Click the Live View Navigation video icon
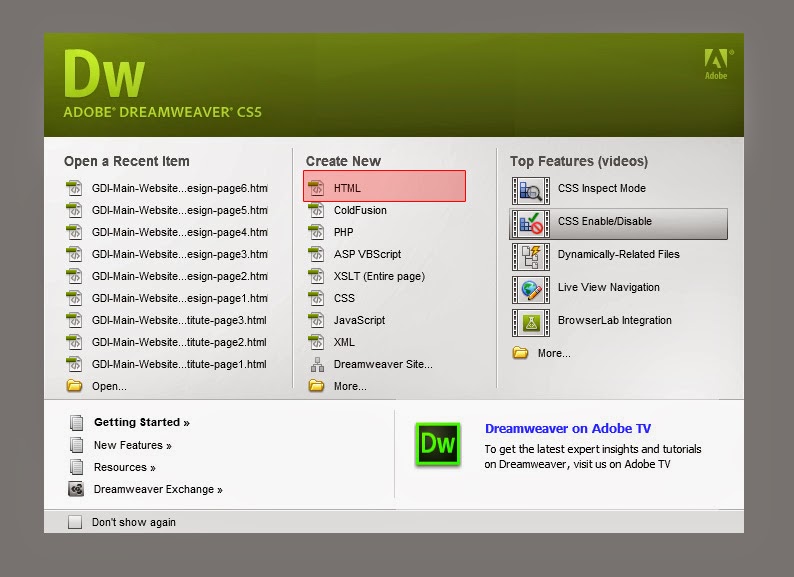The height and width of the screenshot is (577, 794). pyautogui.click(x=531, y=290)
